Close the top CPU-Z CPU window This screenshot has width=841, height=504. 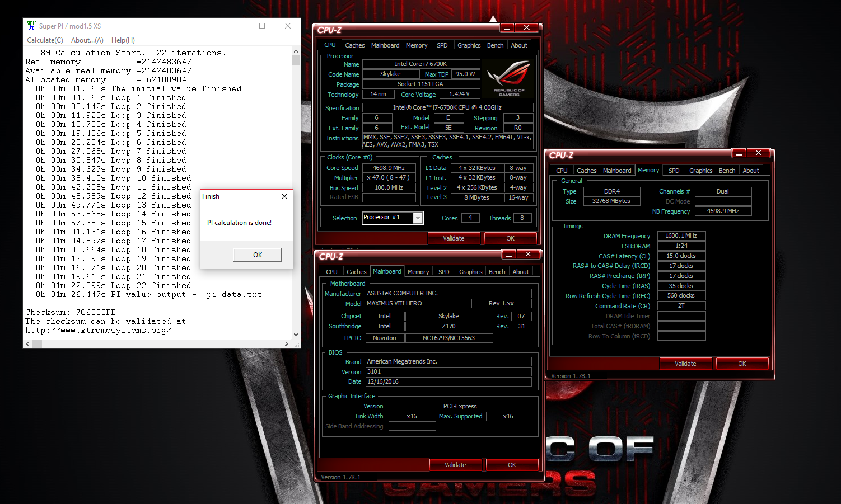526,28
